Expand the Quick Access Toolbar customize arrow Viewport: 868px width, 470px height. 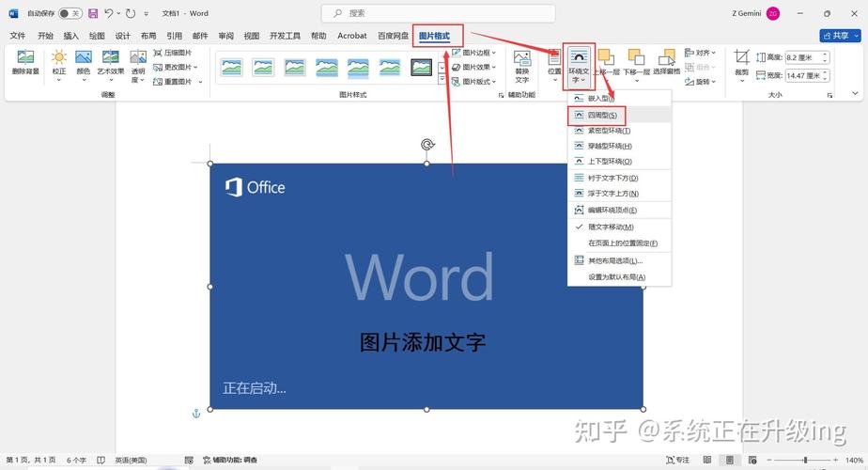pos(147,13)
